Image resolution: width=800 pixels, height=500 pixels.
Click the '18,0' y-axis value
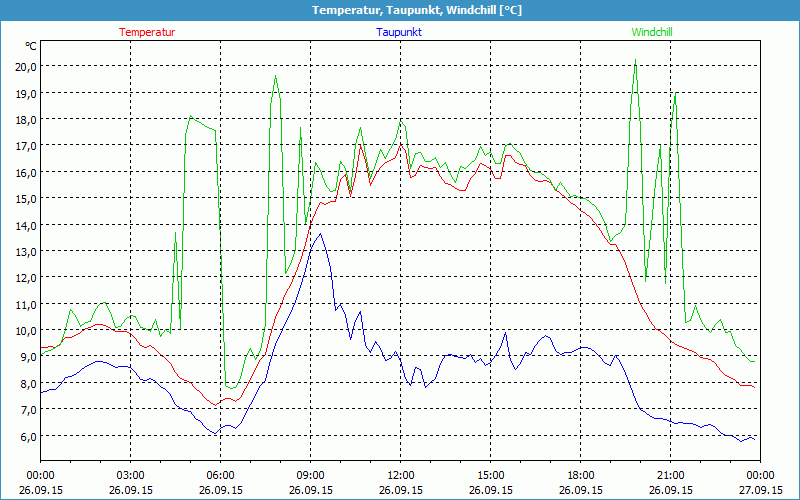point(26,119)
